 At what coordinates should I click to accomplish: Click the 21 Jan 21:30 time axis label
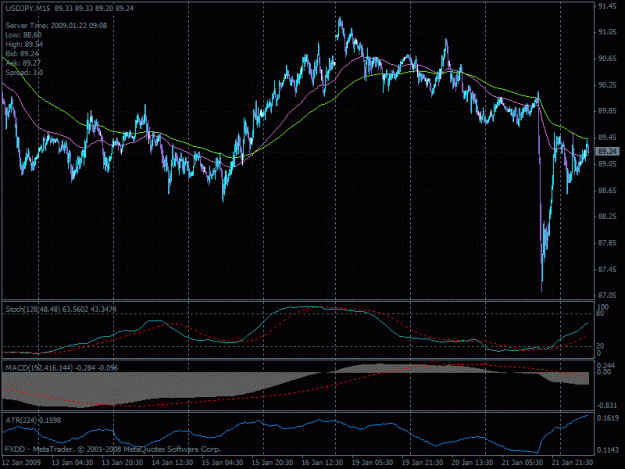coord(572,462)
